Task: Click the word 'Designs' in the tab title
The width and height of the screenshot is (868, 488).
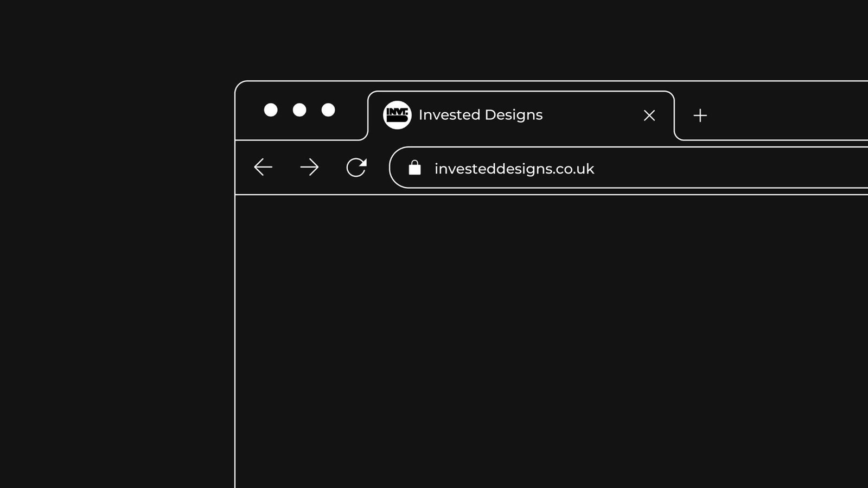Action: point(513,115)
